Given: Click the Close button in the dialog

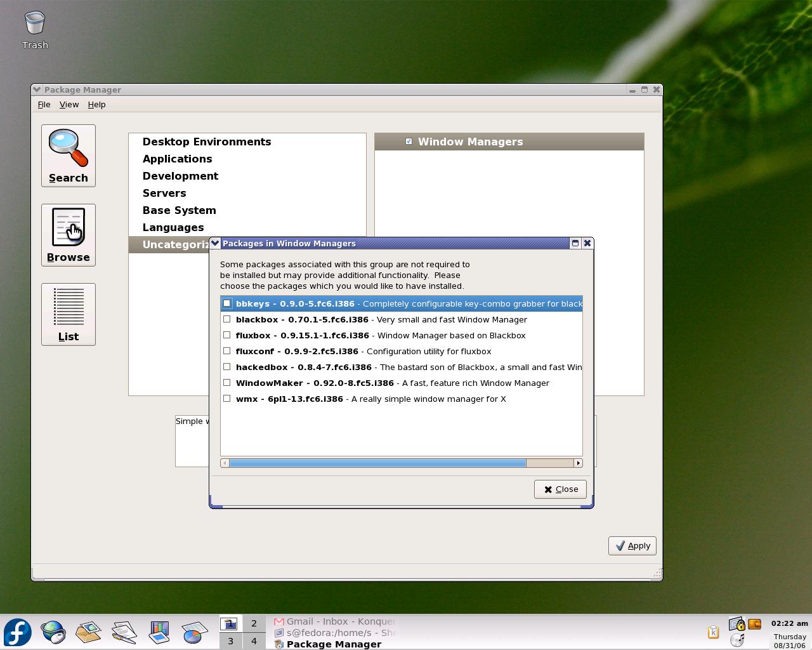Looking at the screenshot, I should pos(560,489).
